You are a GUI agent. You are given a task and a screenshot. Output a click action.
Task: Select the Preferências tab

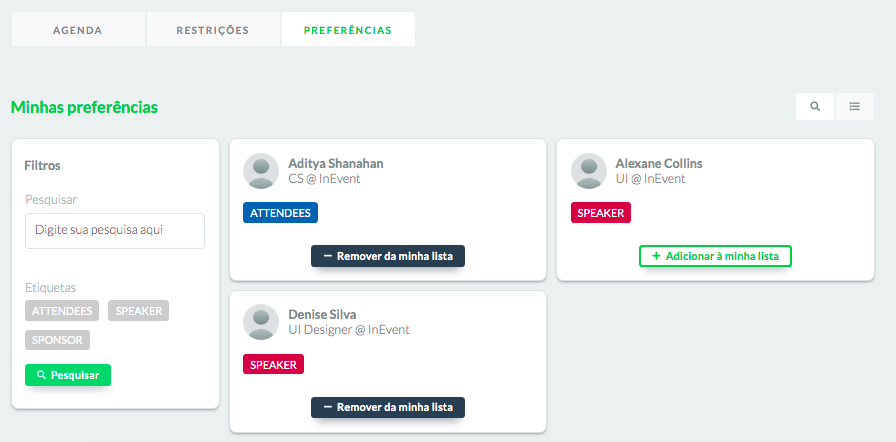tap(348, 30)
